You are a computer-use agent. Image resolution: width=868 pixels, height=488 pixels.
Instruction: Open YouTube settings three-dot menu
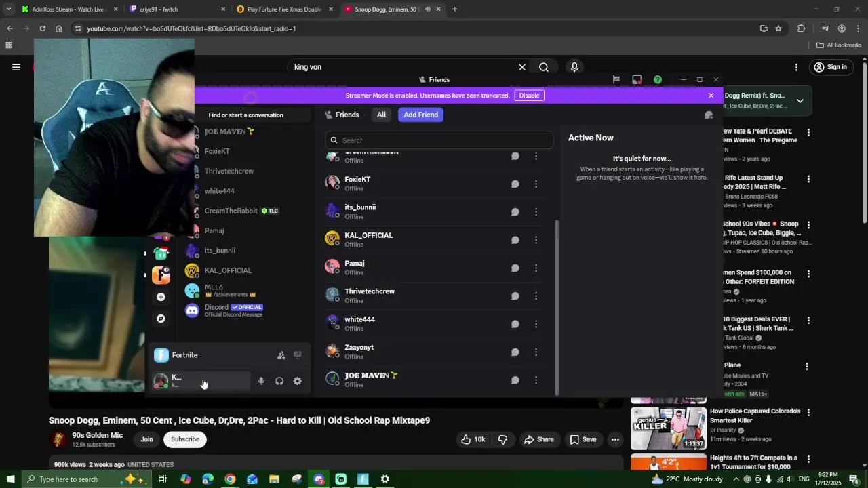click(x=796, y=67)
